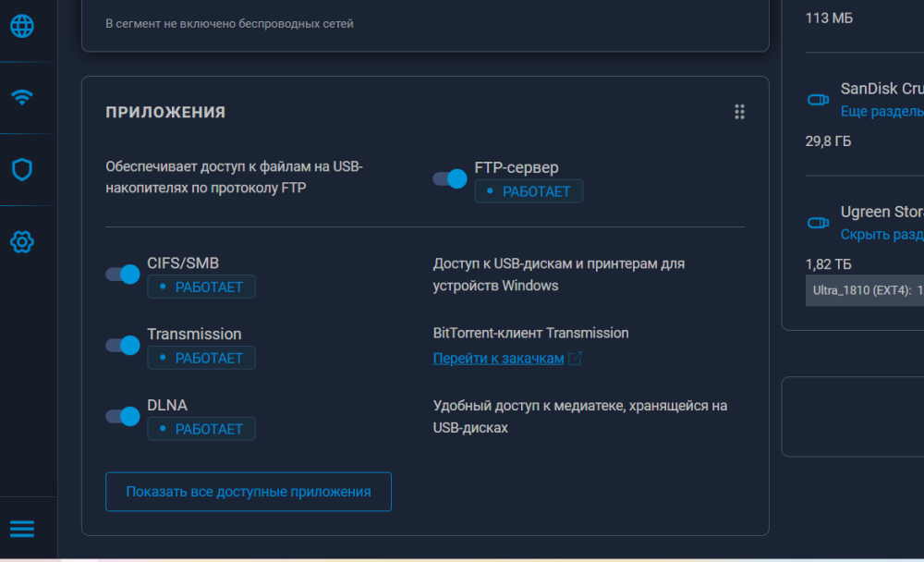This screenshot has width=924, height=562.
Task: Click the Transmission 'РАБОТАЕТ' status badge
Action: pos(201,358)
